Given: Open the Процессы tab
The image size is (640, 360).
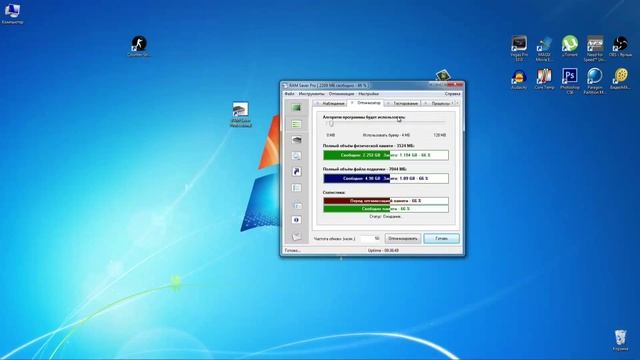Looking at the screenshot, I should [x=437, y=103].
